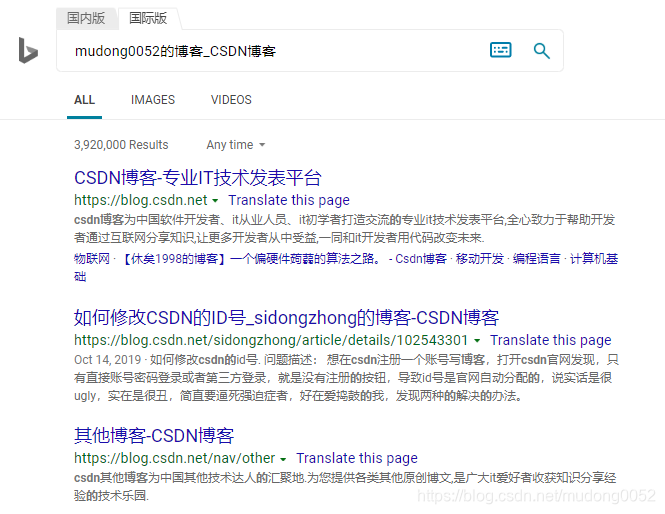Open the blog.csdn.net URL dropdown arrow

point(215,201)
